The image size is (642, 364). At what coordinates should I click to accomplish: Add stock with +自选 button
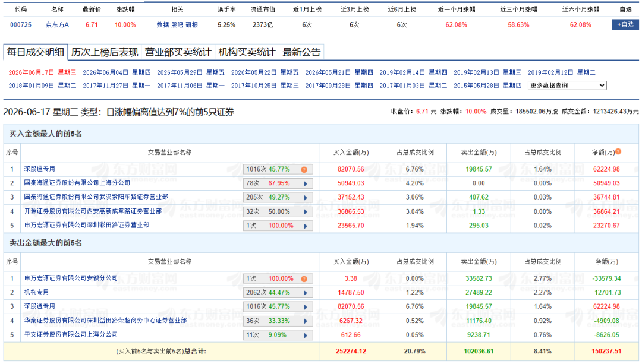point(625,24)
